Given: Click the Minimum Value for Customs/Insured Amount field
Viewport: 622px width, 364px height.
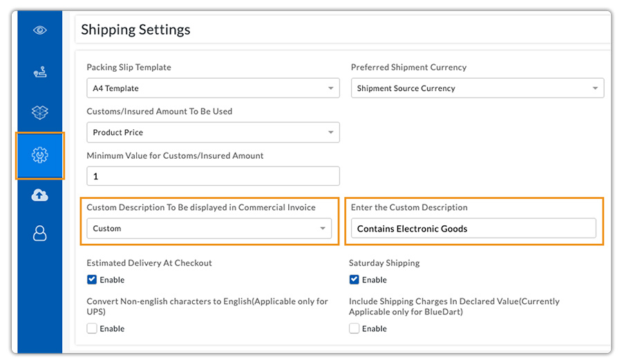Looking at the screenshot, I should coord(213,176).
